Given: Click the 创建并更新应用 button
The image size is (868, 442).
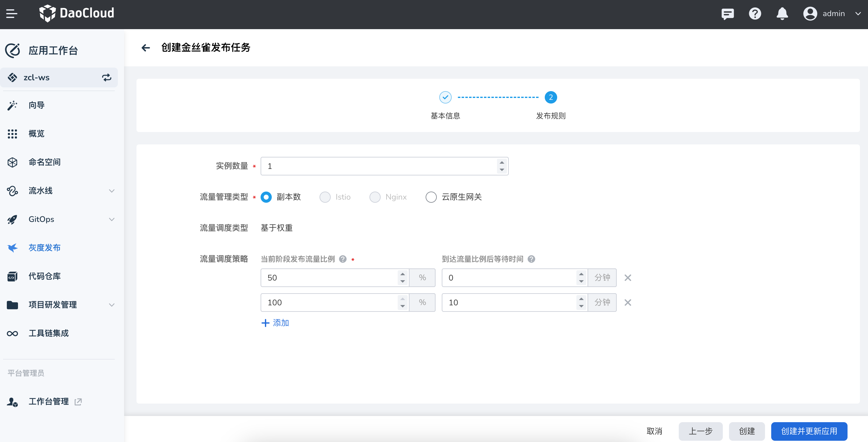Looking at the screenshot, I should pos(809,431).
